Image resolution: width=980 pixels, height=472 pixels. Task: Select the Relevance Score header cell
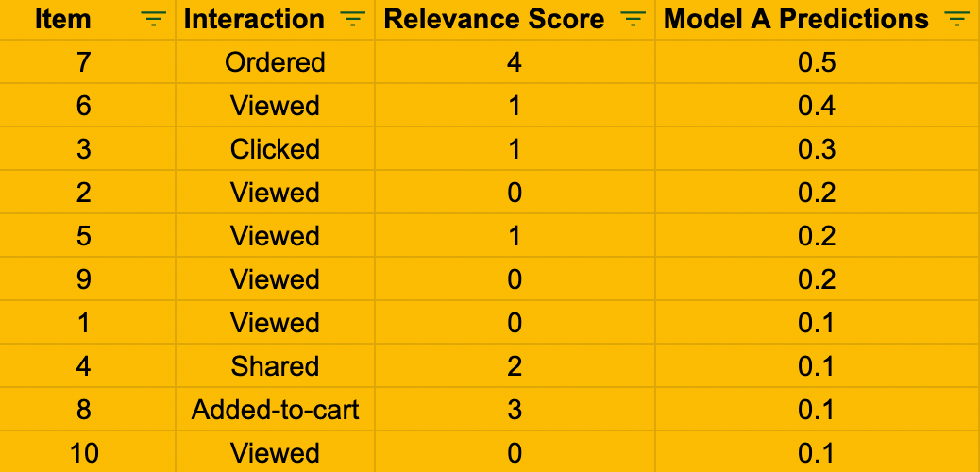tap(495, 20)
